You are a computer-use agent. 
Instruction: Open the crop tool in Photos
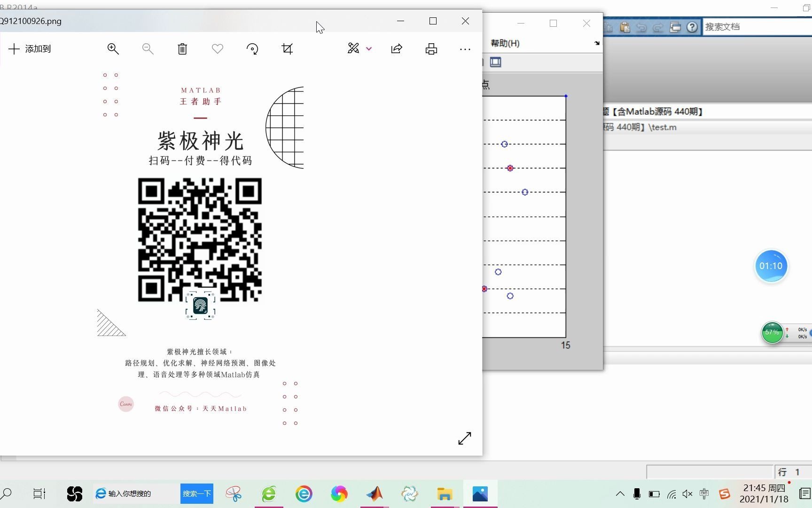click(287, 49)
